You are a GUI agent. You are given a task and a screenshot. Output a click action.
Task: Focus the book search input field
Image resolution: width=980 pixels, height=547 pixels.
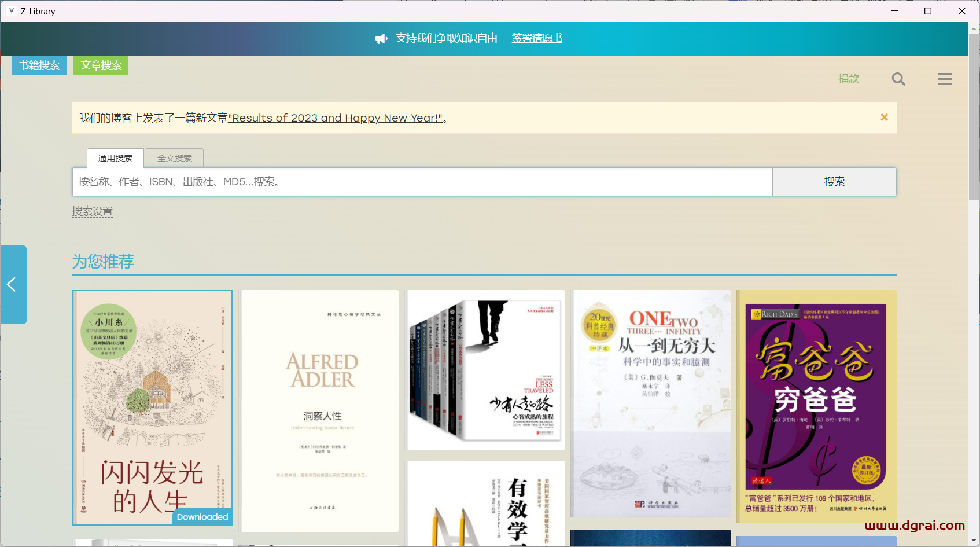point(422,182)
